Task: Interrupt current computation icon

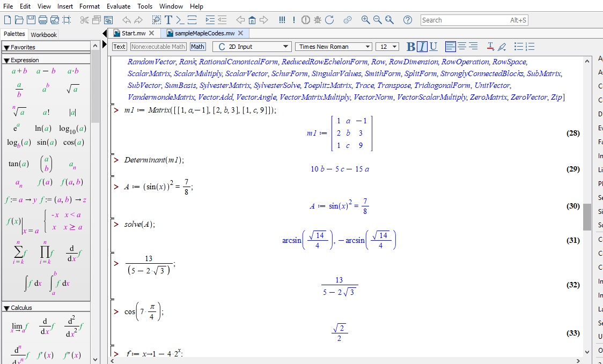Action: [x=306, y=20]
